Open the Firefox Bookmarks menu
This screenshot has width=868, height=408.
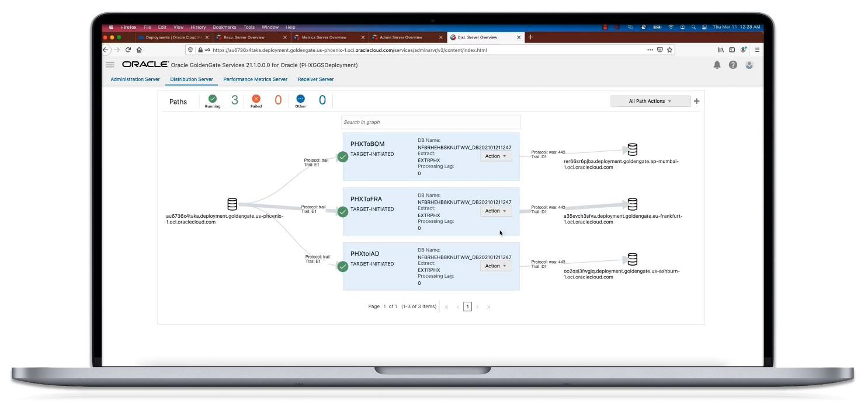[x=224, y=27]
